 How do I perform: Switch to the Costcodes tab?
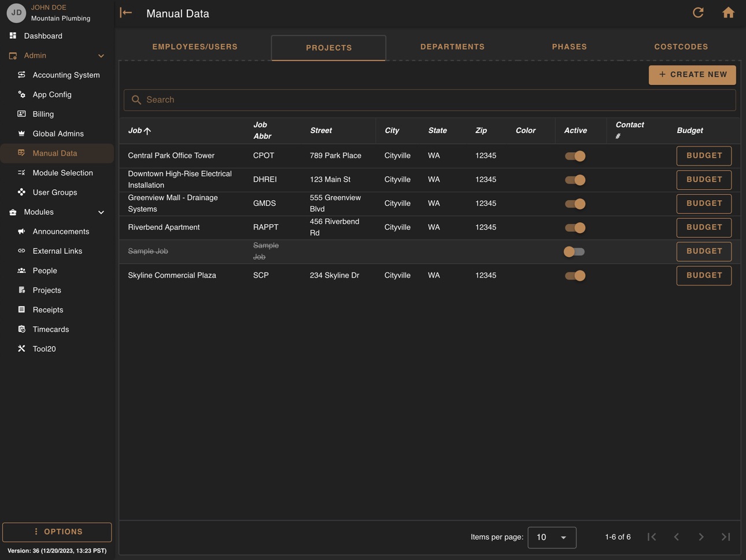[681, 47]
